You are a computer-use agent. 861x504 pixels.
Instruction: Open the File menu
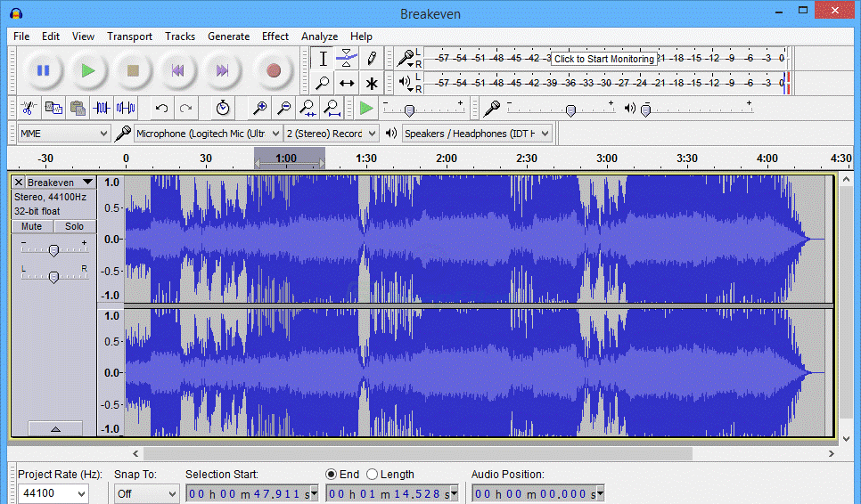point(21,37)
